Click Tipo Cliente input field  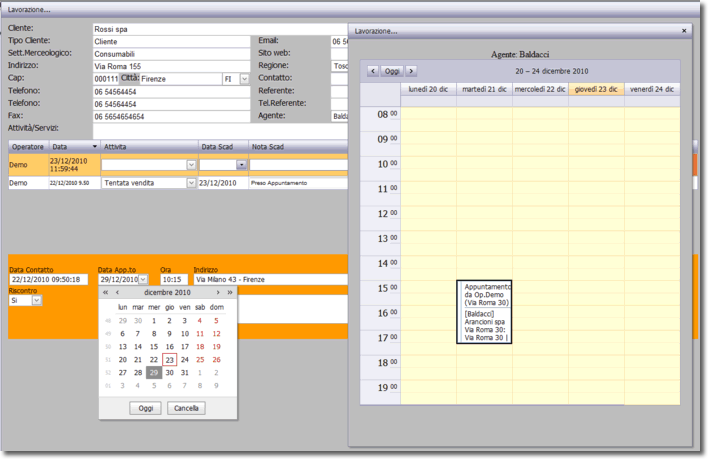tap(172, 42)
